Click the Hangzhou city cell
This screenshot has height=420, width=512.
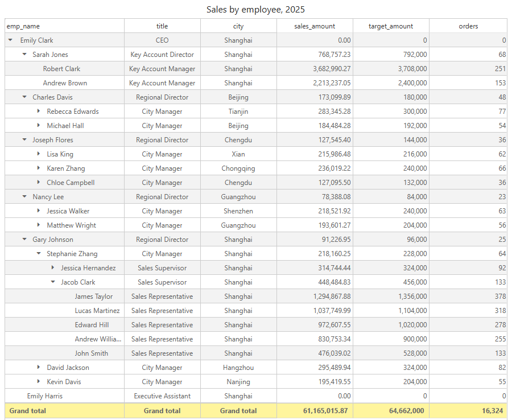(238, 368)
